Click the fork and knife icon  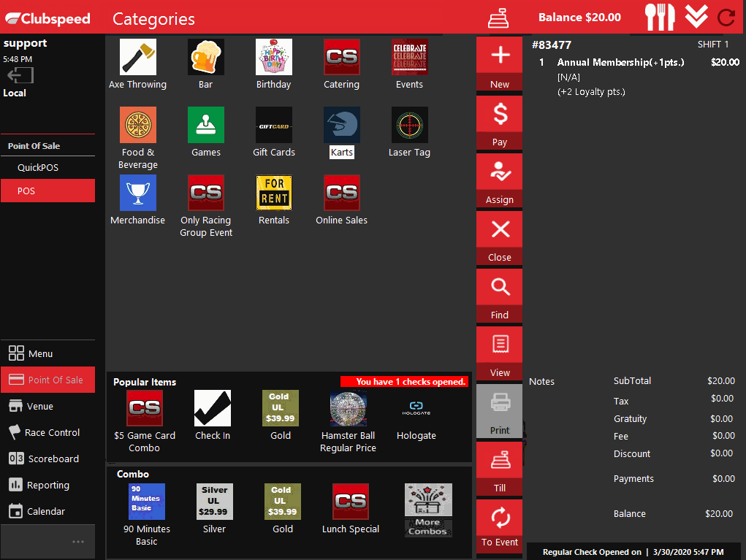(x=660, y=17)
